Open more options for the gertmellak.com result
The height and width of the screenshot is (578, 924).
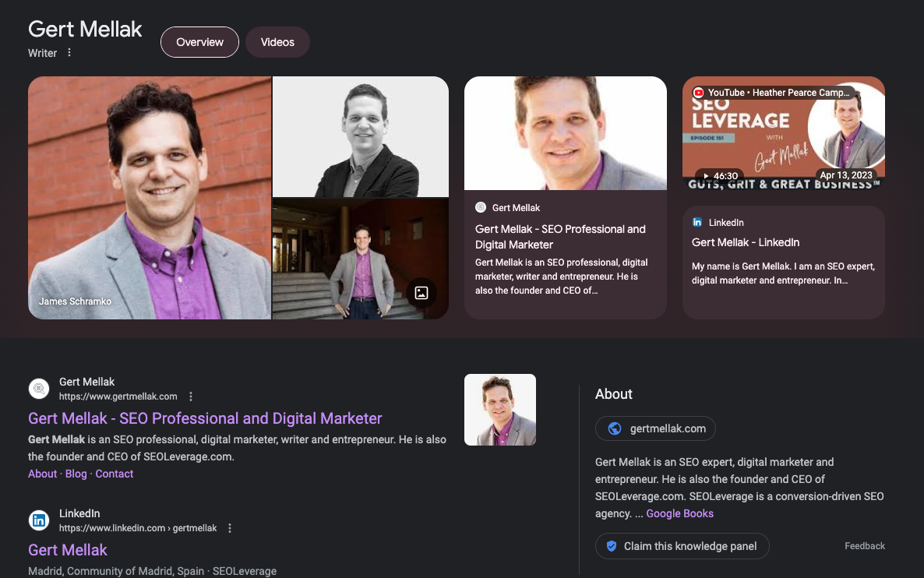click(191, 396)
